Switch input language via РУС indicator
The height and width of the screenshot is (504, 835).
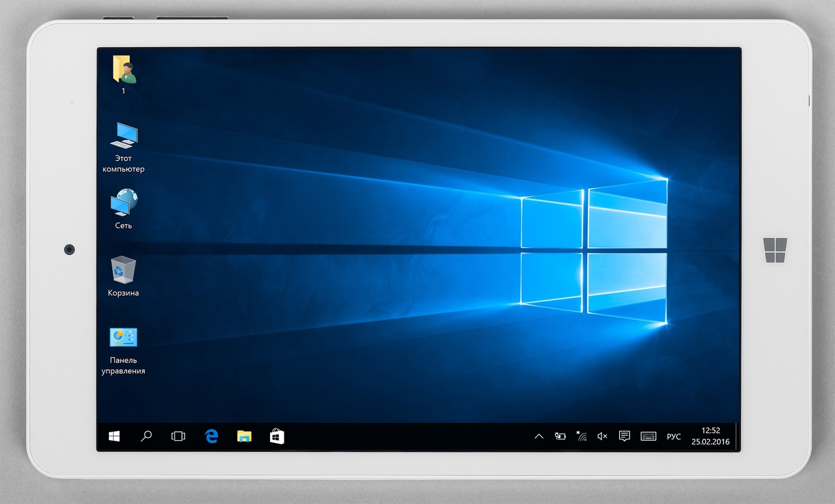click(674, 436)
